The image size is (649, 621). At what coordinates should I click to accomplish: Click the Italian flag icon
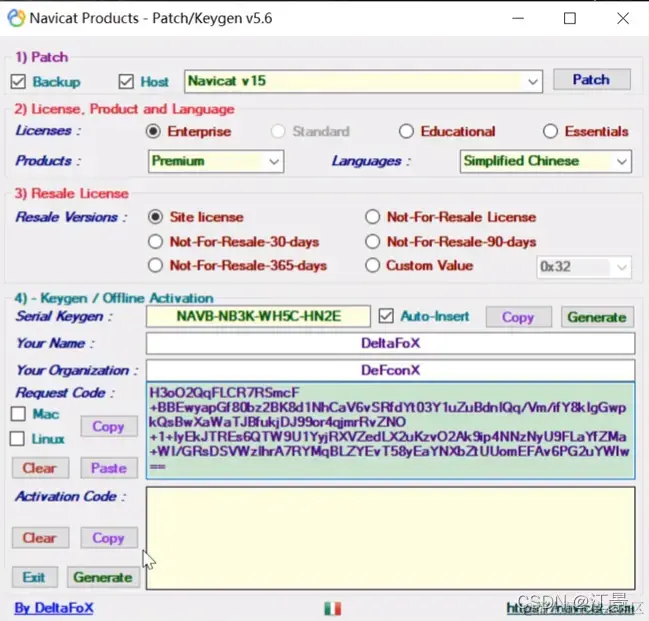[x=333, y=609]
